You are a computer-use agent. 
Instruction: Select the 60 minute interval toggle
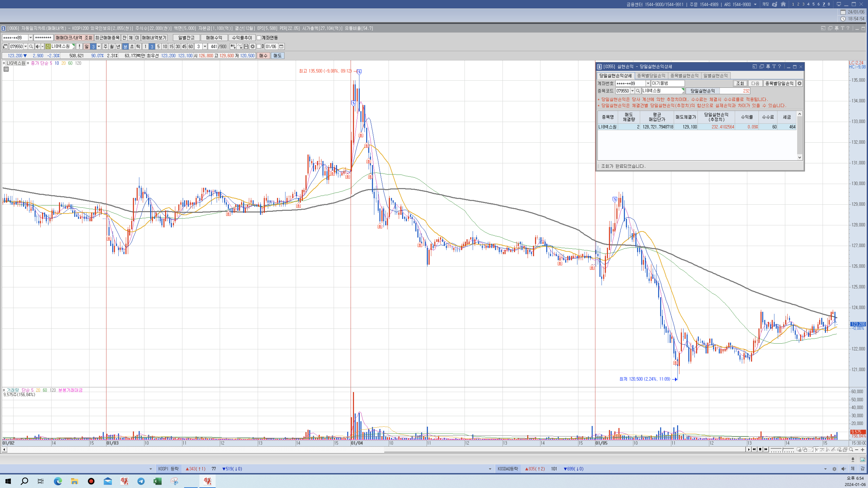pos(191,46)
